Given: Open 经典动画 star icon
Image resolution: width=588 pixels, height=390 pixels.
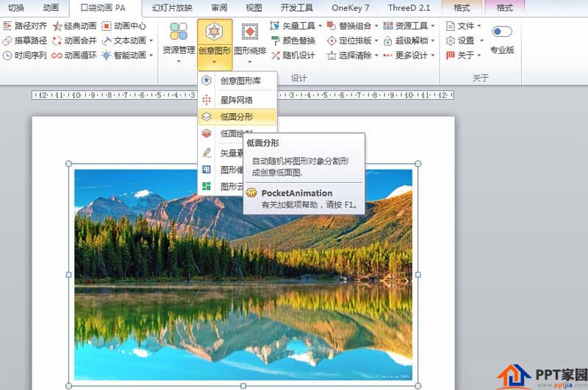Looking at the screenshot, I should pos(57,26).
